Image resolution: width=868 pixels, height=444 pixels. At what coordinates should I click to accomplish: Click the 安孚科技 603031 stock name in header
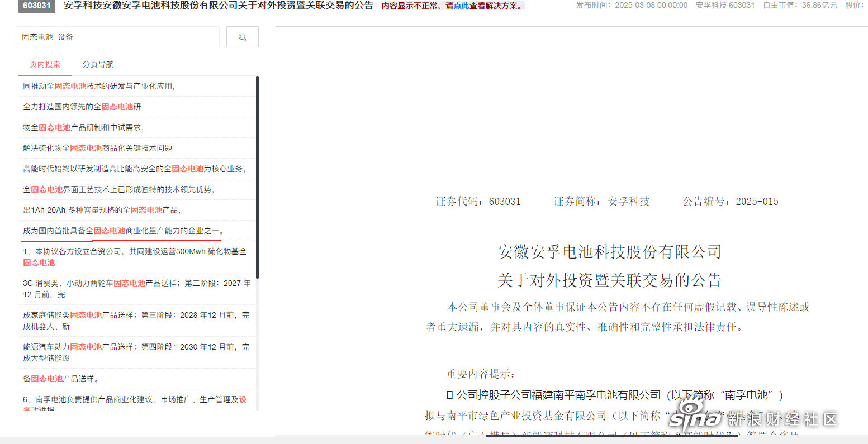coord(725,5)
